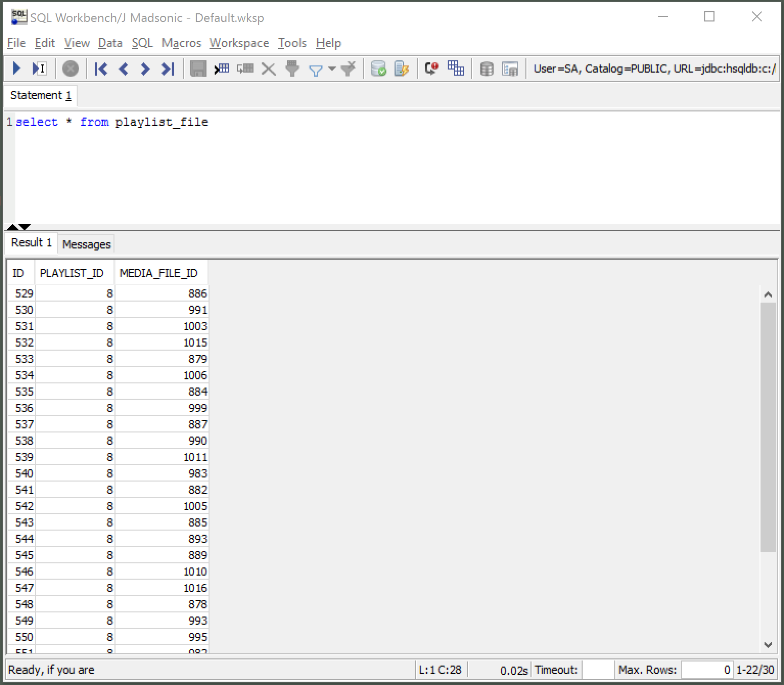Viewport: 784px width, 685px height.
Task: Click the filter funnel icon
Action: pyautogui.click(x=316, y=70)
